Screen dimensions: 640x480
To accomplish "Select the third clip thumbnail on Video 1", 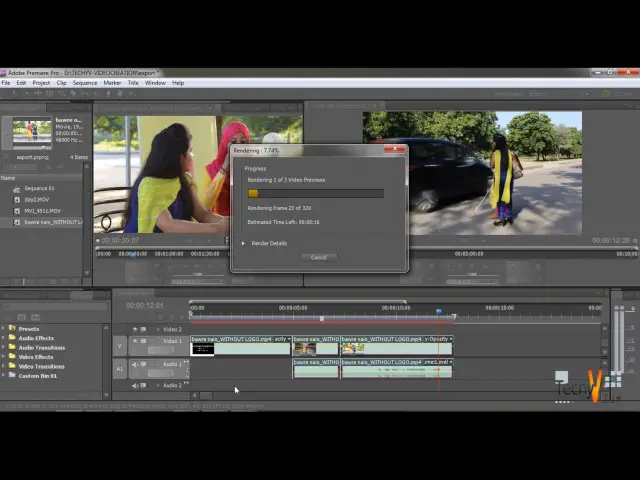I will coord(353,349).
